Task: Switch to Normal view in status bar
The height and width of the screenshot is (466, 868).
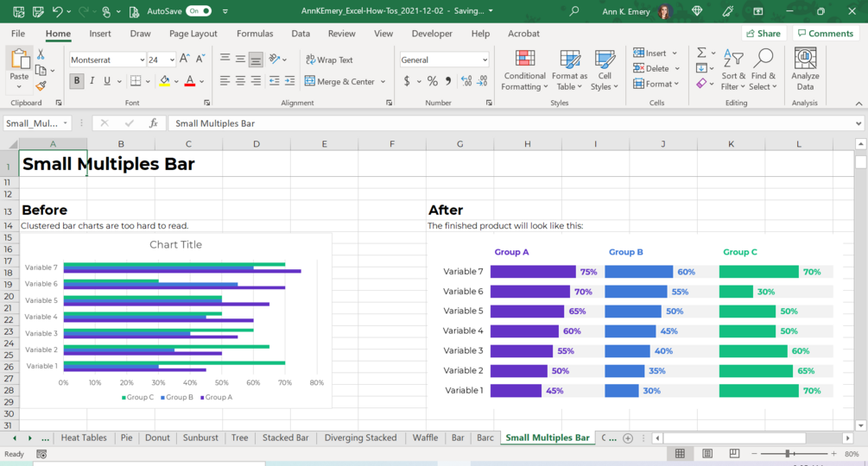Action: pos(680,454)
